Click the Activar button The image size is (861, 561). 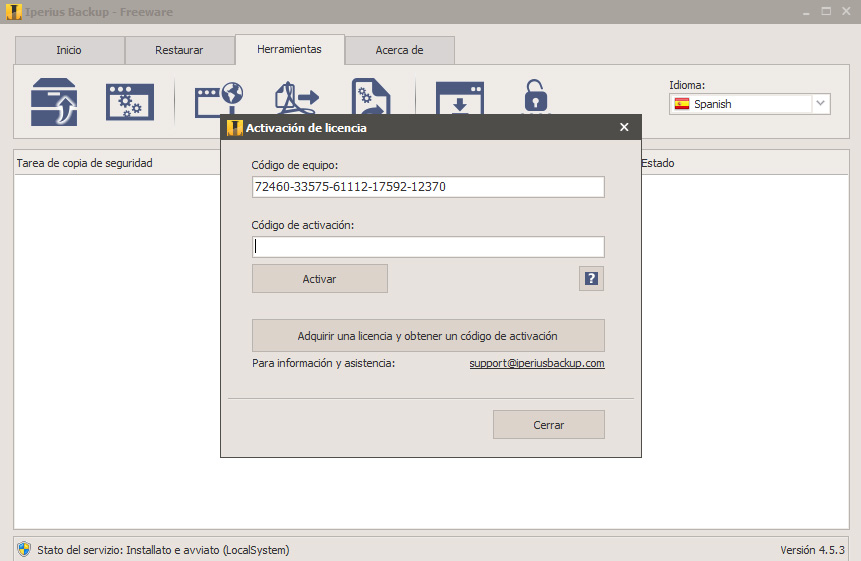point(320,279)
